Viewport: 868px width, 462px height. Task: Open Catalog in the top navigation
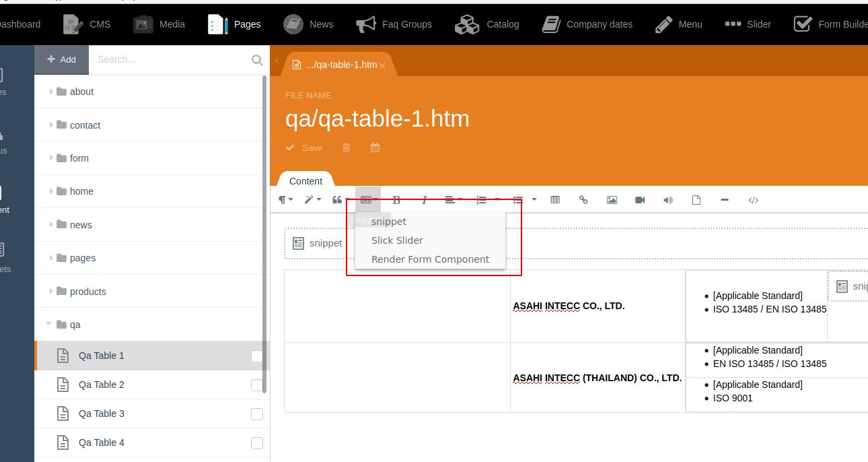click(487, 24)
